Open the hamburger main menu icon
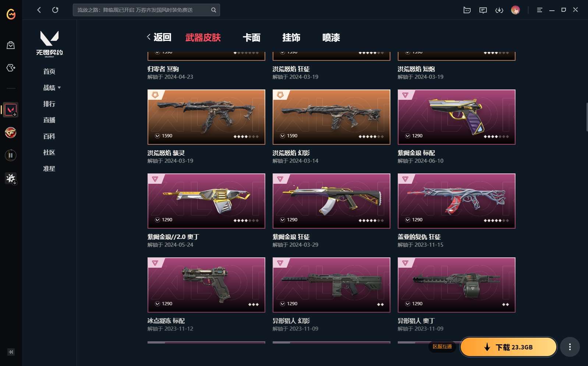 click(539, 10)
